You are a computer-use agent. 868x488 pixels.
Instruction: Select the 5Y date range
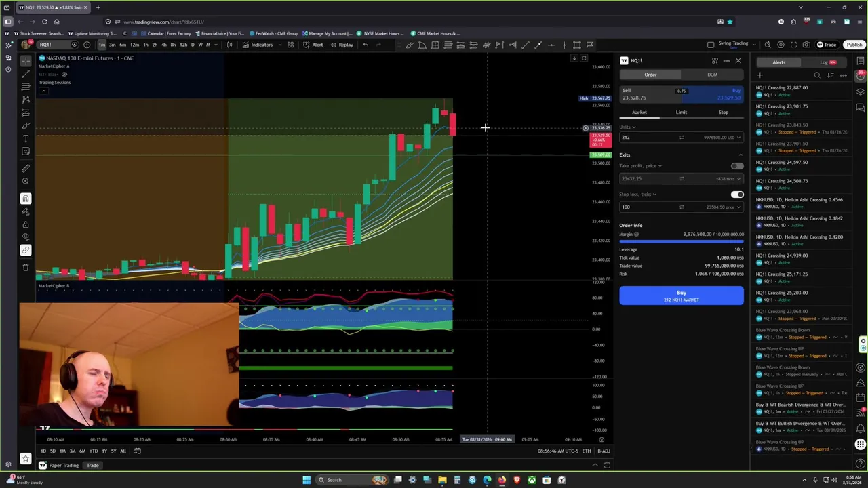tap(113, 451)
